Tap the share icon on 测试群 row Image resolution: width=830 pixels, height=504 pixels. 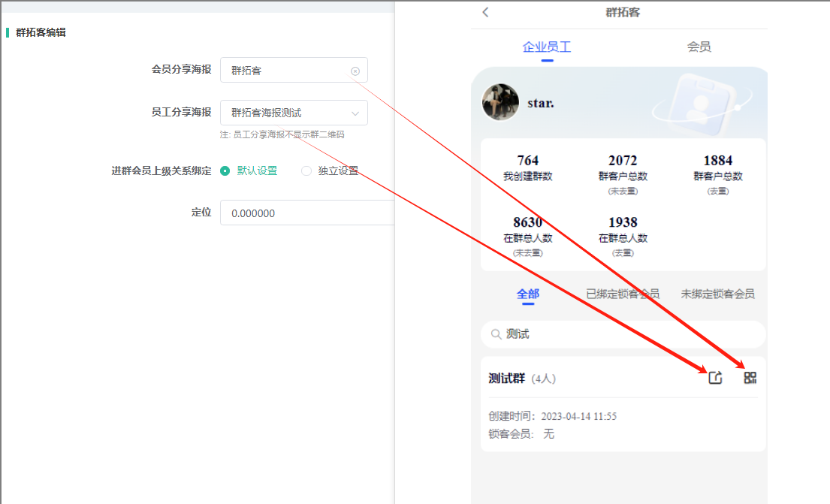715,378
